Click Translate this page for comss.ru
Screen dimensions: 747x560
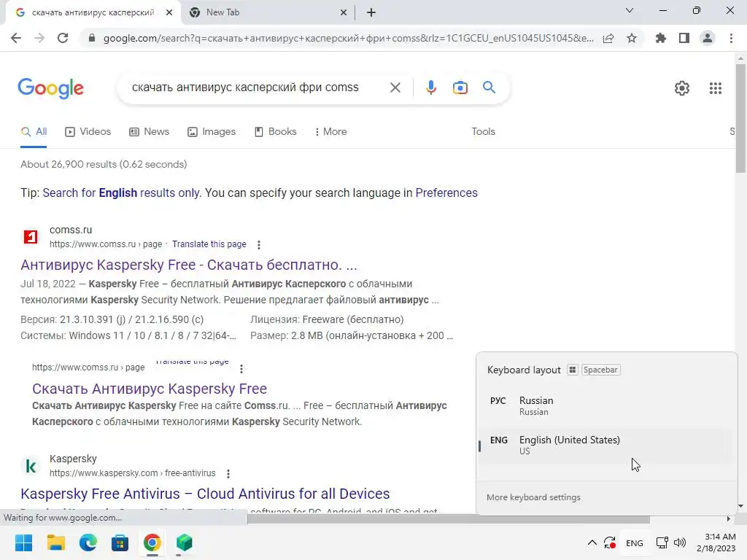tap(209, 244)
